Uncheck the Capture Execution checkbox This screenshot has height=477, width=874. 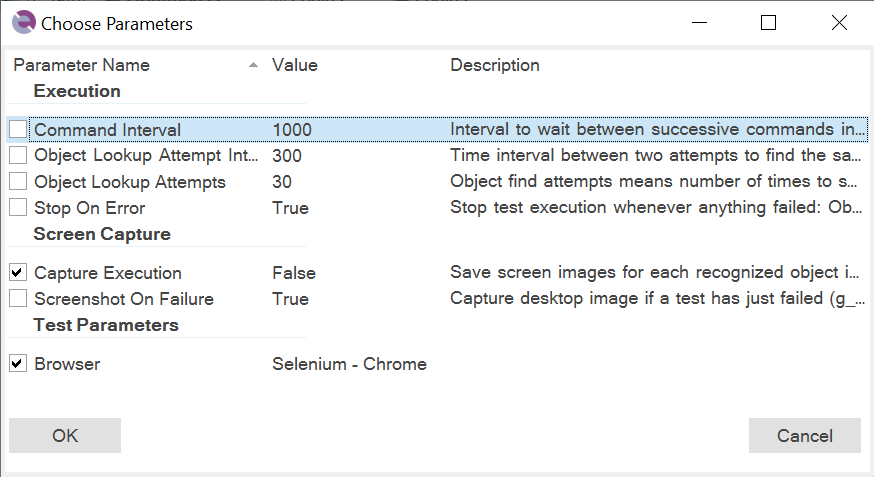[x=18, y=272]
